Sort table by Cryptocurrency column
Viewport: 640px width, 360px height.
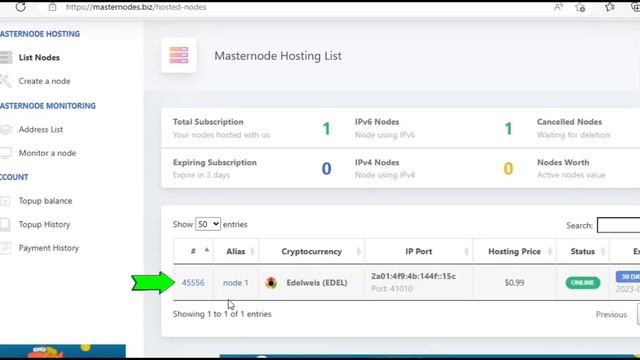pyautogui.click(x=311, y=251)
